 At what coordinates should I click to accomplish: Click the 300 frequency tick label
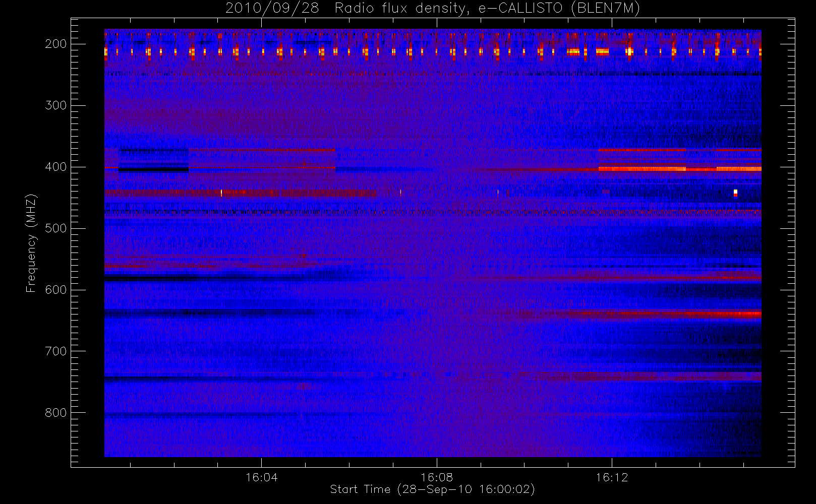(x=56, y=105)
